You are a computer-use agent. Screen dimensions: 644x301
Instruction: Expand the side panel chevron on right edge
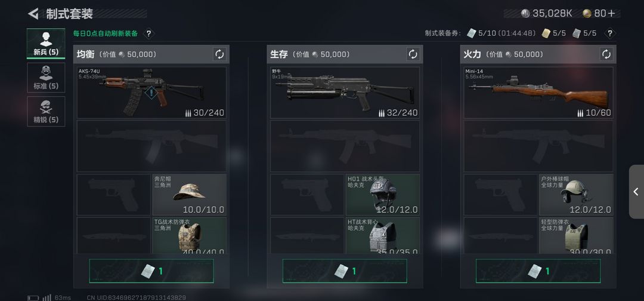tap(636, 192)
